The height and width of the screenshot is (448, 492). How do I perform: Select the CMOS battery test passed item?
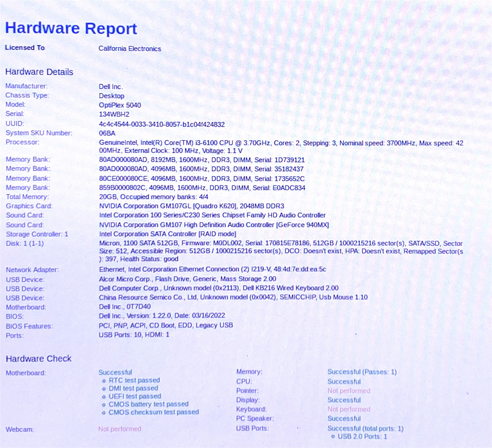click(149, 404)
